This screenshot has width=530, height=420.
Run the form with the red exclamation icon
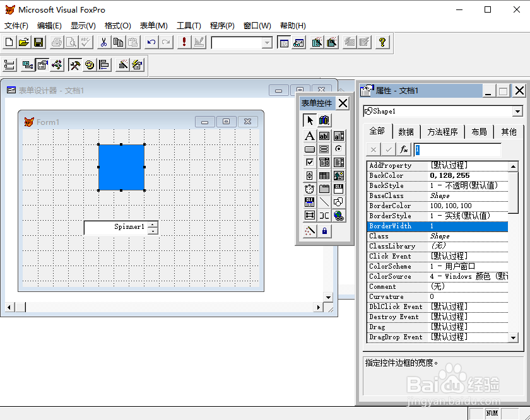pos(184,42)
